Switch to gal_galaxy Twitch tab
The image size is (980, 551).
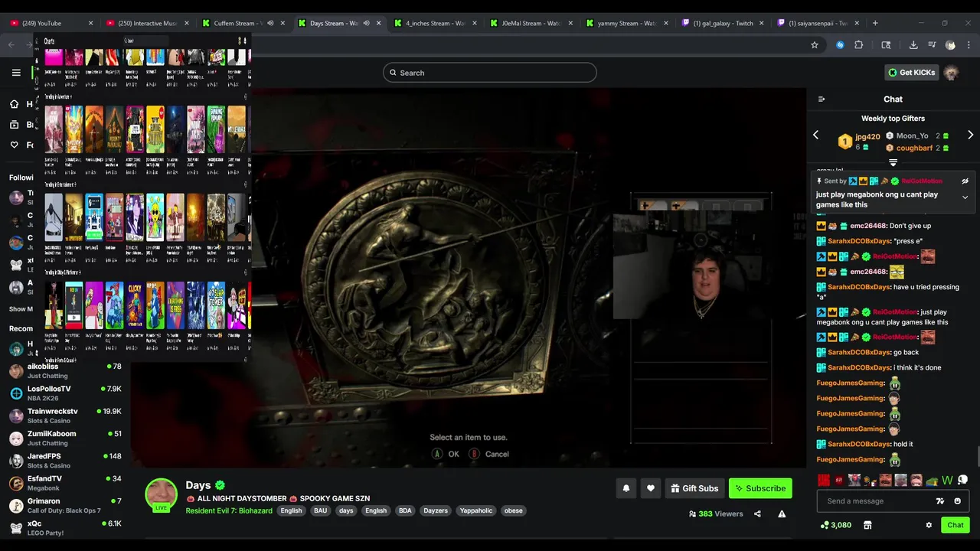[724, 23]
